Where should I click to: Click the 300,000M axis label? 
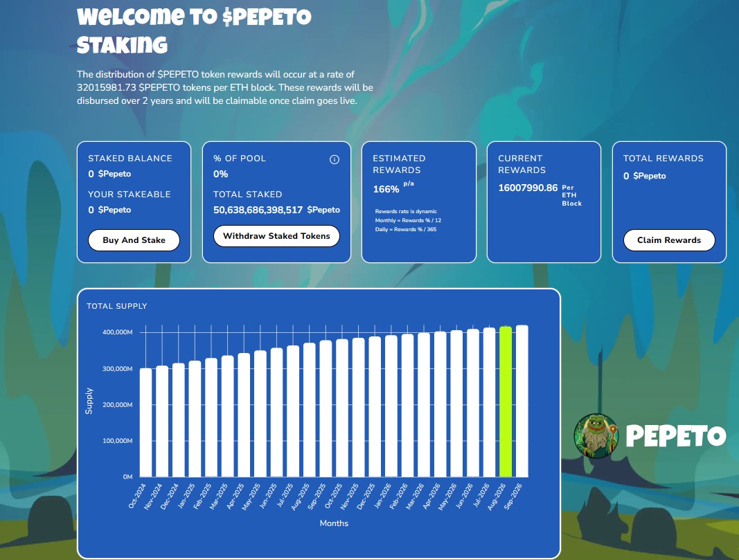[117, 369]
